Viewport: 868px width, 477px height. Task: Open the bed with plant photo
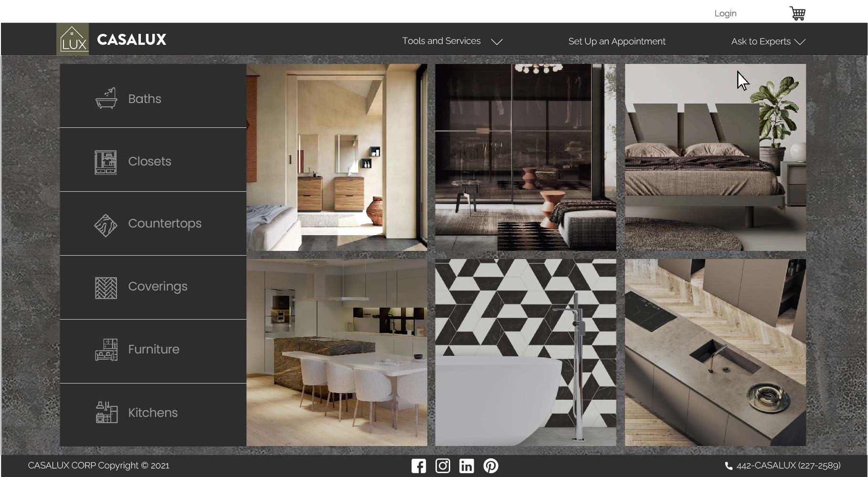click(x=715, y=157)
